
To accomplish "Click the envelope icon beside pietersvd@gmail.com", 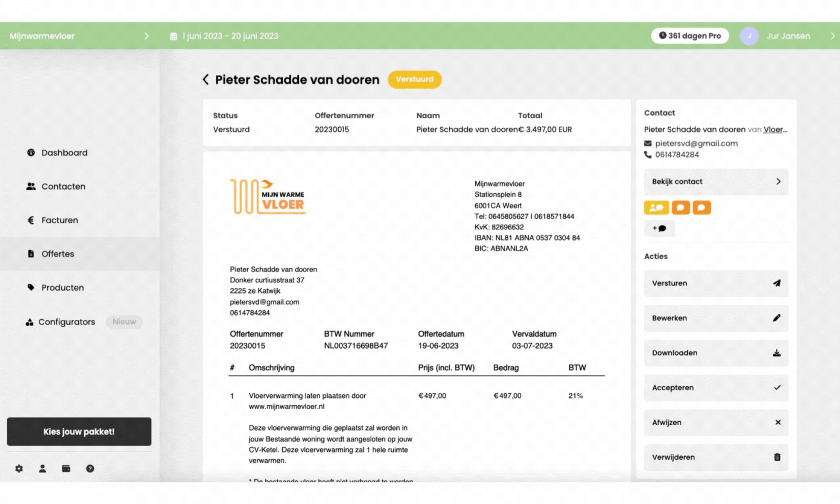I will click(648, 143).
